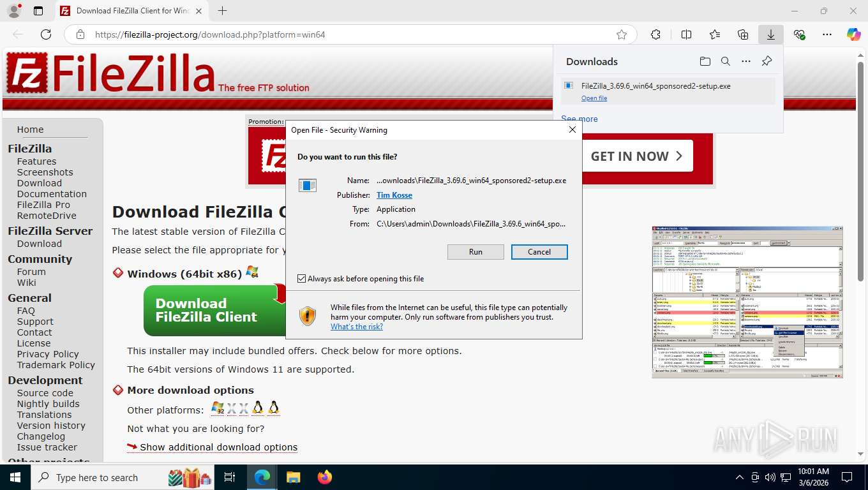The height and width of the screenshot is (490, 868).
Task: Open the Tim Kosse publisher link
Action: click(394, 195)
